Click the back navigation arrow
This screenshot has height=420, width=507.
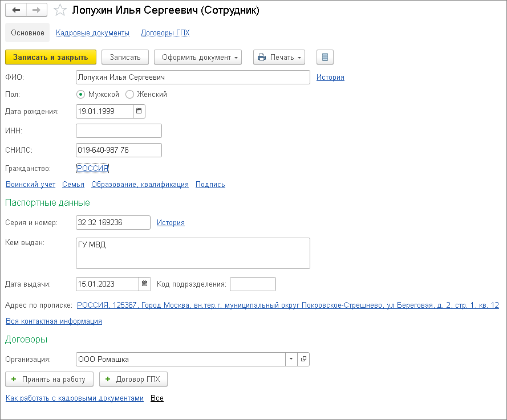coord(16,10)
